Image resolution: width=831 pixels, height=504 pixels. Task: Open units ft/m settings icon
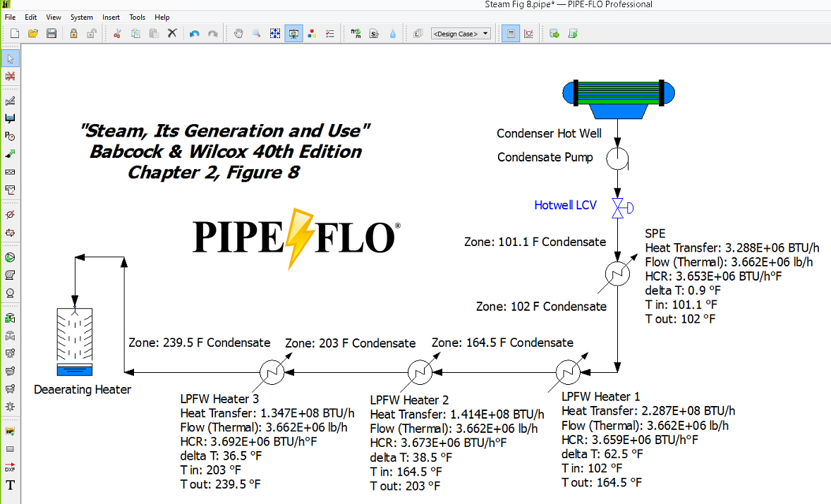click(356, 33)
